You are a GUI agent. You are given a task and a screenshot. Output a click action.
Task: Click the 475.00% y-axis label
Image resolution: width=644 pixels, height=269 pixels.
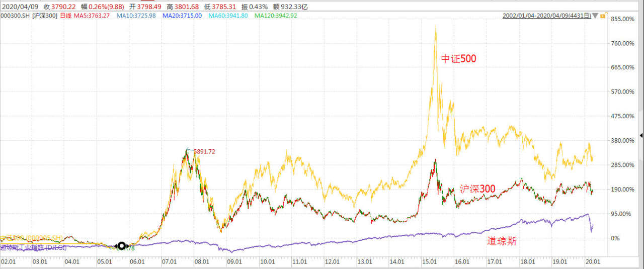623,116
